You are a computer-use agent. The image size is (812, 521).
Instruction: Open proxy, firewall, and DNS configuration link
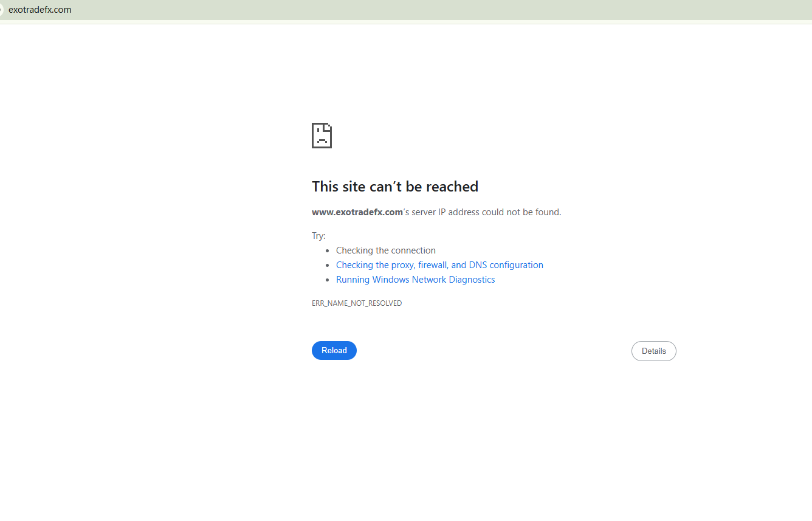pyautogui.click(x=439, y=265)
